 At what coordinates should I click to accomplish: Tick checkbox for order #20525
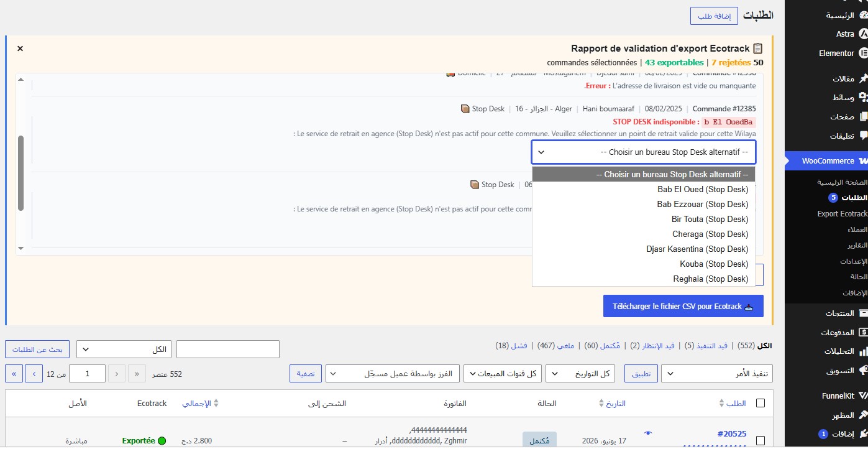tap(761, 440)
